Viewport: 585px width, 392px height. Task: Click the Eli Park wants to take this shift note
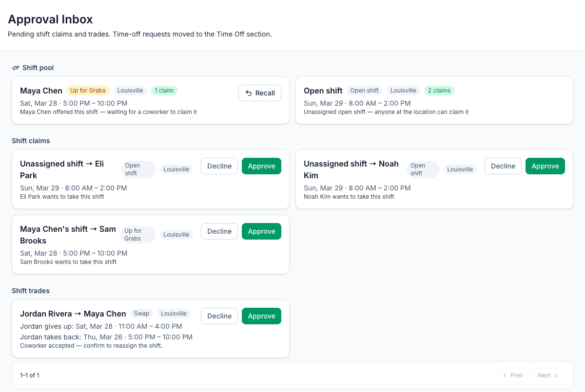coord(62,197)
